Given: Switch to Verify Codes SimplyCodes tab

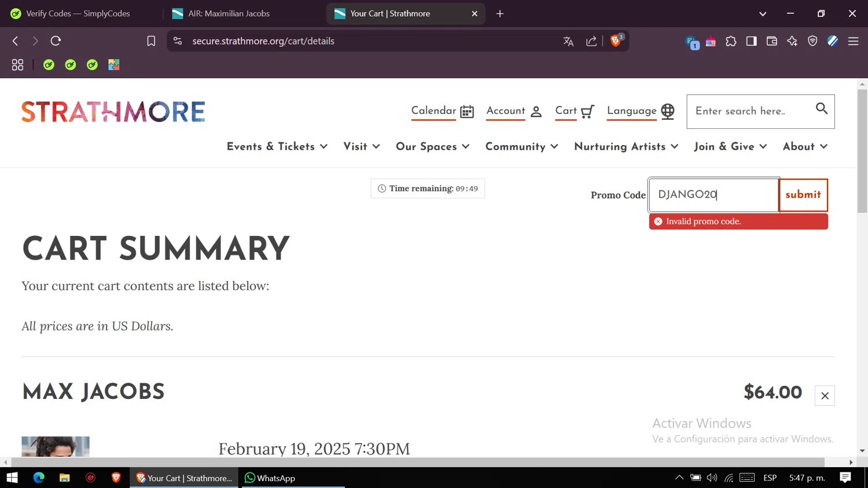Looking at the screenshot, I should pos(78,13).
